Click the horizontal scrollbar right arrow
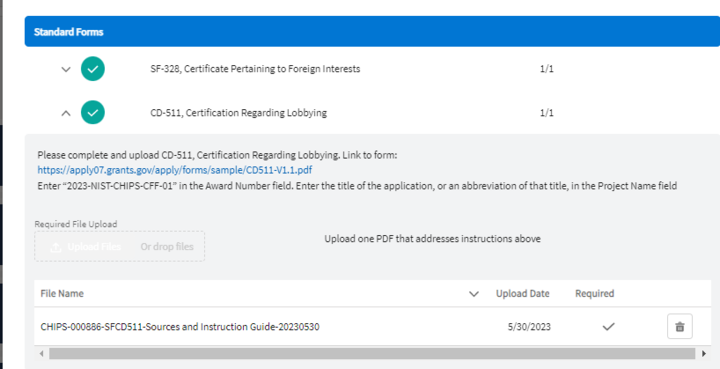Screen dimensions: 720x369 click(x=704, y=353)
